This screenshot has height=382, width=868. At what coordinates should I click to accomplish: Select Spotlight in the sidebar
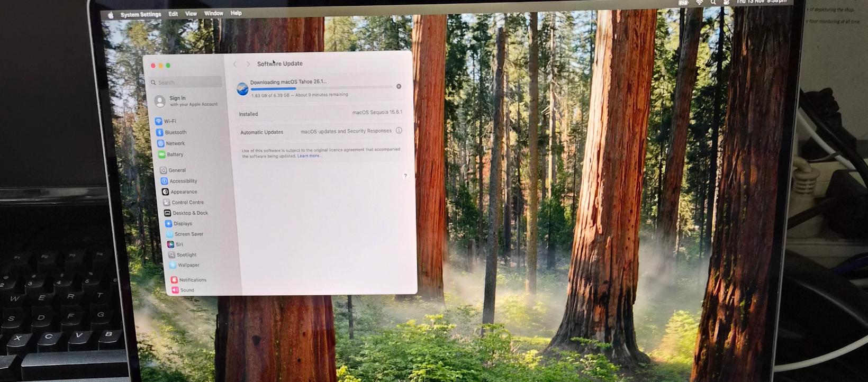click(183, 254)
